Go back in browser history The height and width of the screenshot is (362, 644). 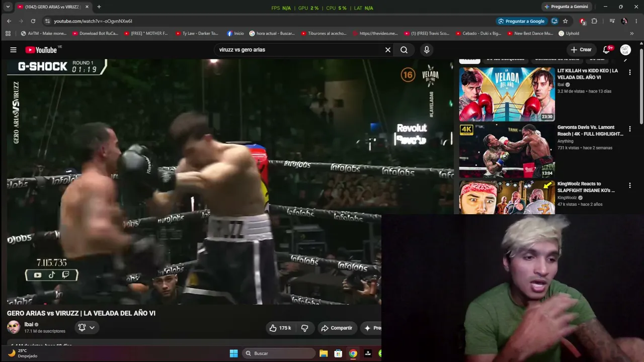coord(9,21)
